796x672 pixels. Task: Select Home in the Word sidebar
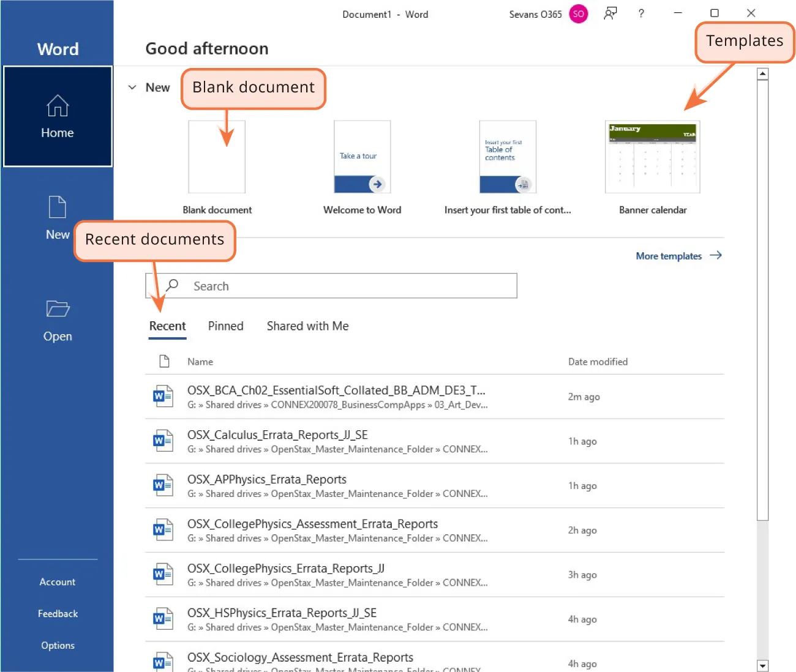coord(57,116)
